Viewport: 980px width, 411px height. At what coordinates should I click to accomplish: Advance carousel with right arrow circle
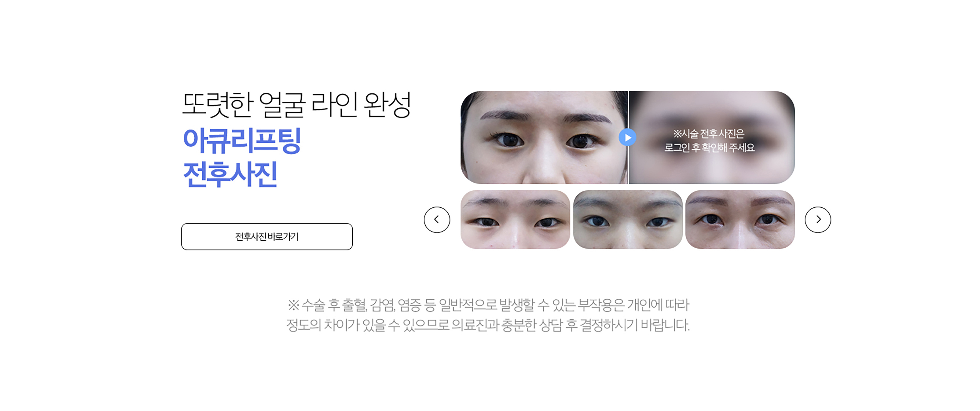818,220
